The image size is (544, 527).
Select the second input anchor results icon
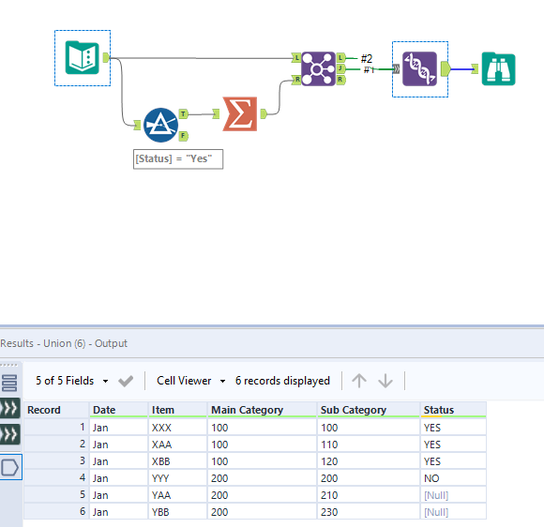click(10, 434)
